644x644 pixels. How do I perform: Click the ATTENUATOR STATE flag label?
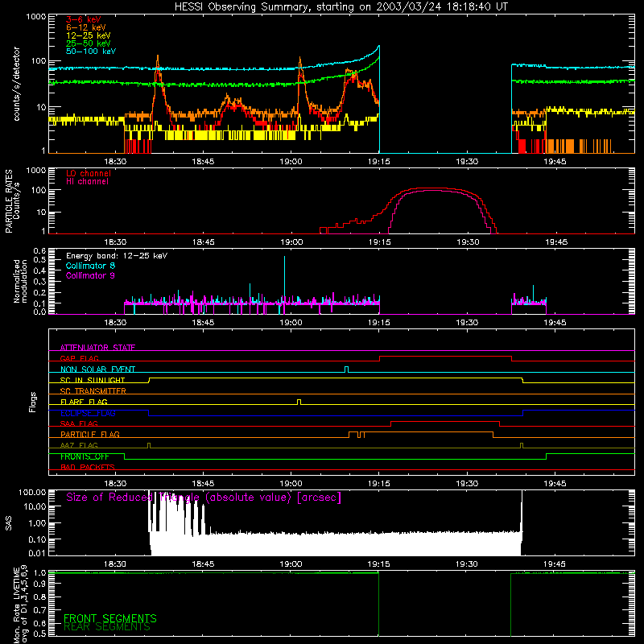click(x=97, y=348)
